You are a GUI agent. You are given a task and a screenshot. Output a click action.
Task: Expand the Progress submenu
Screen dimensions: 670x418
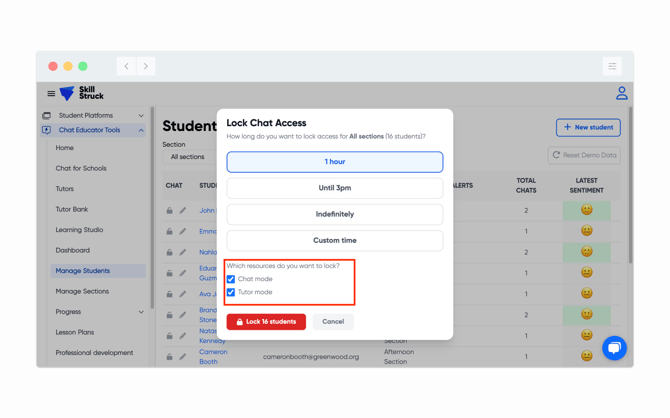coord(141,312)
